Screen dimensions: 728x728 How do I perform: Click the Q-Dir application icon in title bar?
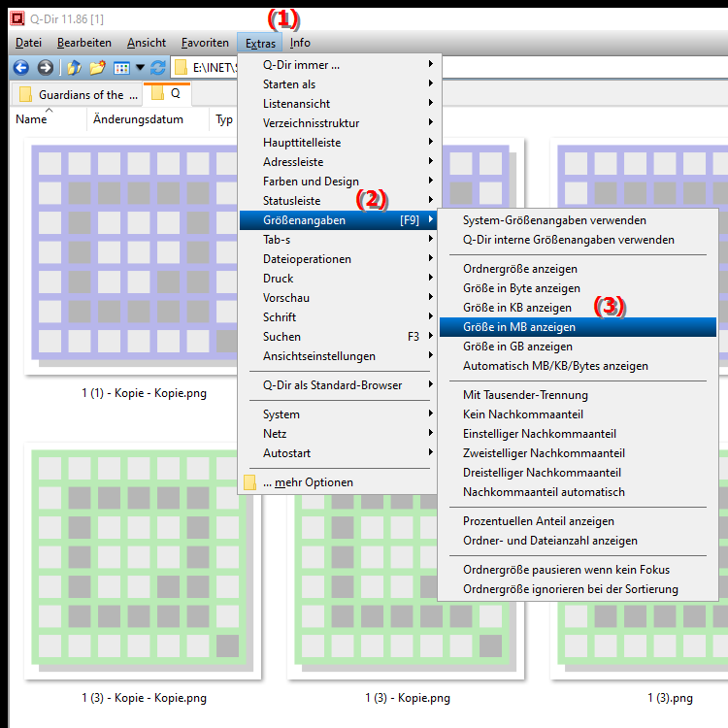(17, 19)
